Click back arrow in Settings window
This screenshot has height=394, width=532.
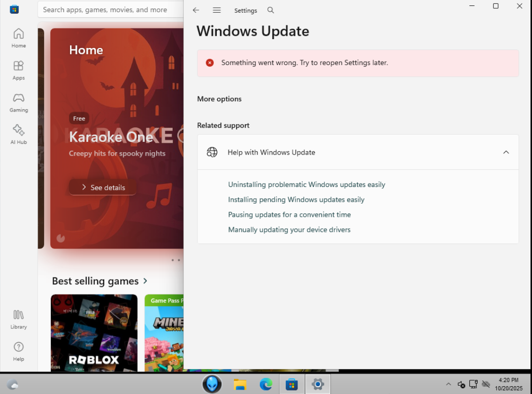point(196,10)
